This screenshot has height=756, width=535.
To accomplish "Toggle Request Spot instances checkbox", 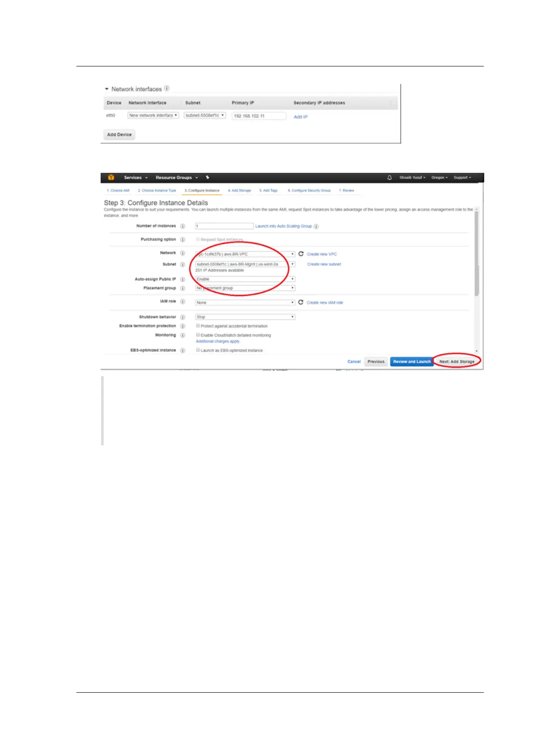I will (198, 239).
